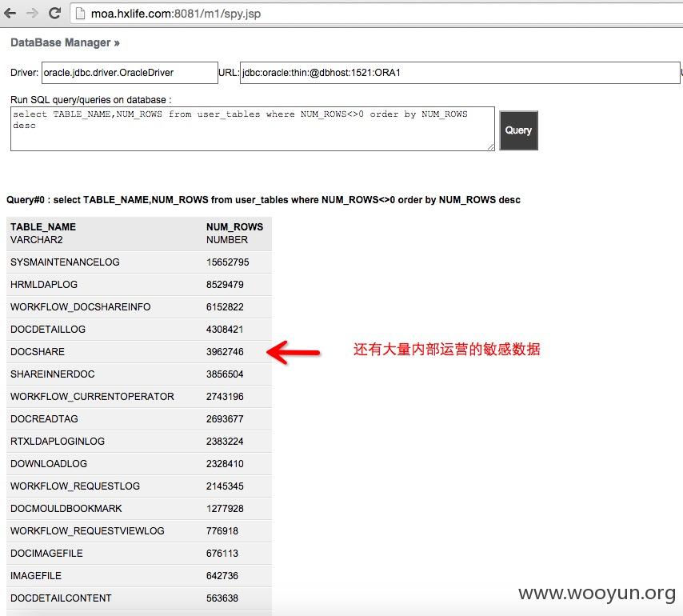Select the value 2383224
The image size is (683, 616).
225,442
